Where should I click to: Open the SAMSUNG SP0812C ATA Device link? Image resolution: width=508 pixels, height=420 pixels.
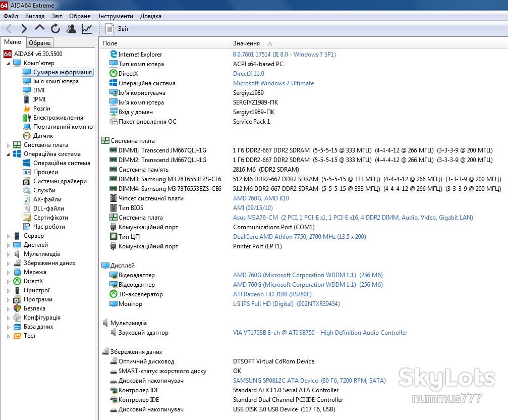tap(309, 381)
